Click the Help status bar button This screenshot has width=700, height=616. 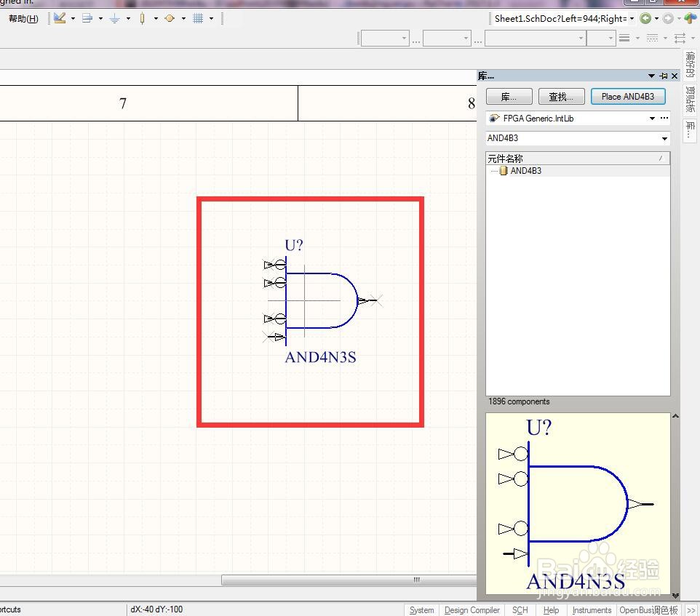pyautogui.click(x=551, y=610)
